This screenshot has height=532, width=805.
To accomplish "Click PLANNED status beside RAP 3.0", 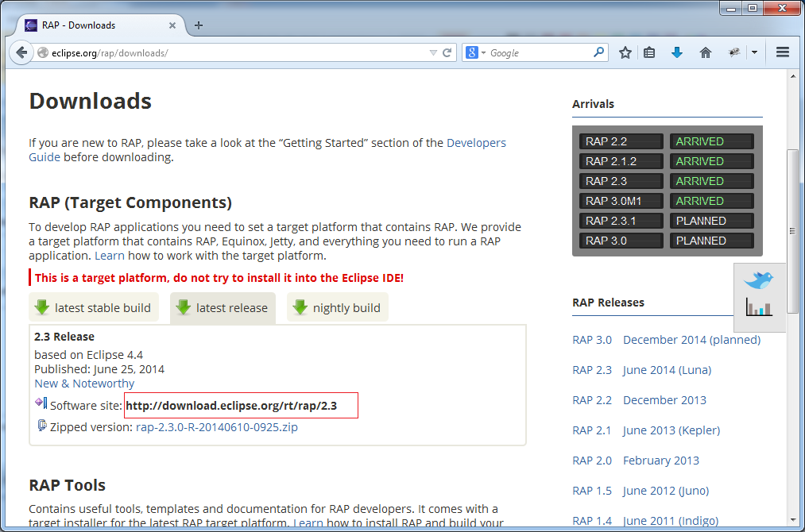I will coord(711,241).
